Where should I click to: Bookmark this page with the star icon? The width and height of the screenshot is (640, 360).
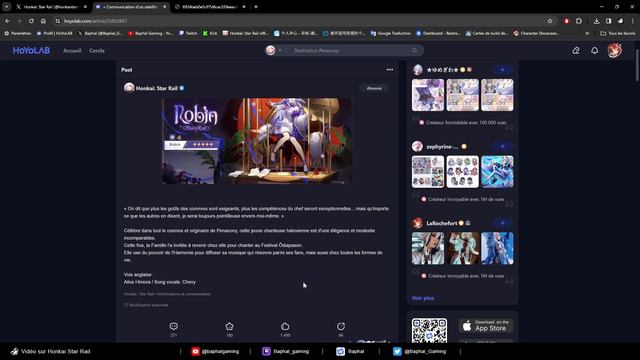click(550, 21)
